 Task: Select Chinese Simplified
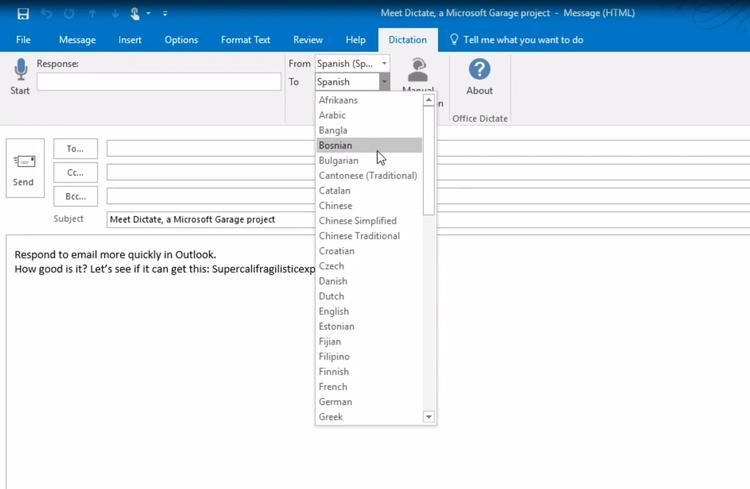(x=369, y=221)
